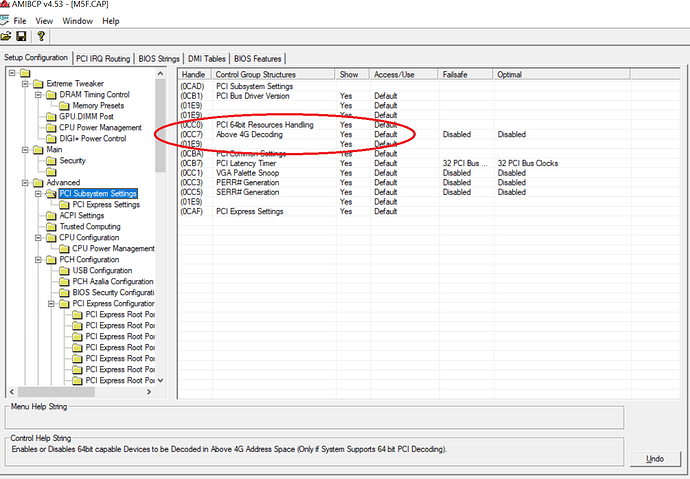Click the Failsafe column header
Screen dimensions: 690x479
click(x=466, y=74)
